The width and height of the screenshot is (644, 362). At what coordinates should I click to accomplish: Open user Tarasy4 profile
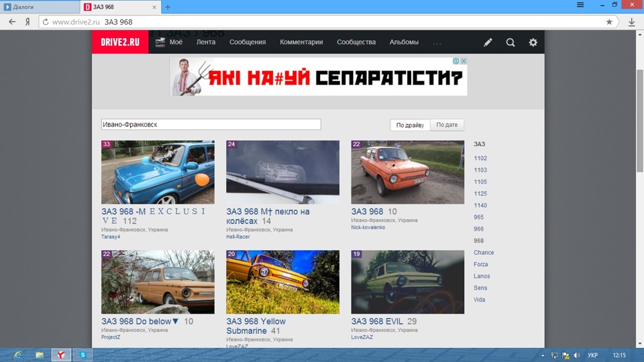(x=111, y=237)
